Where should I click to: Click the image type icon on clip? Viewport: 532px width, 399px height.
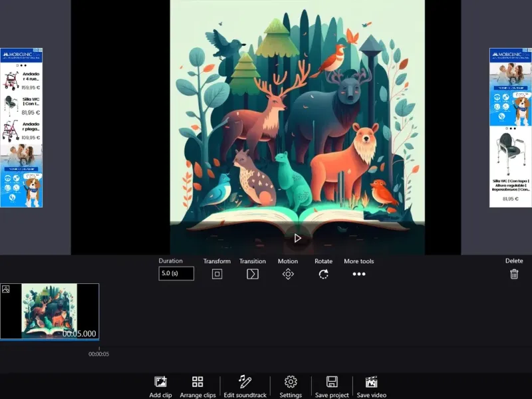tap(6, 289)
